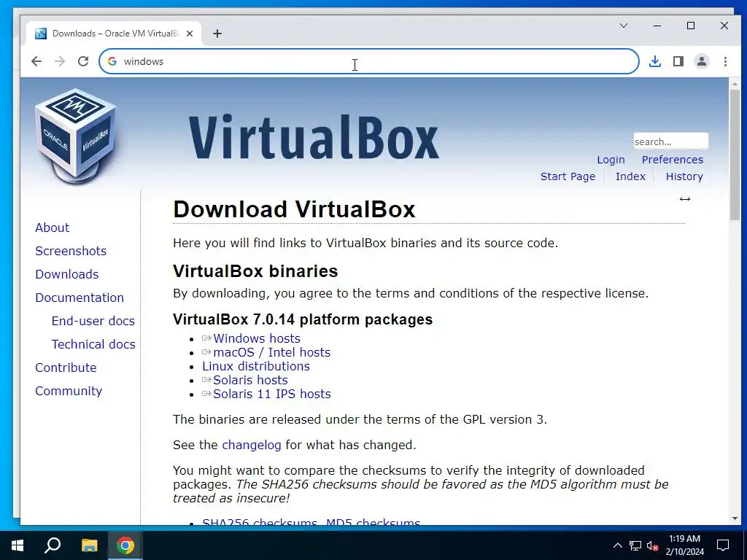Open the taskbar clock showing 1:19 AM

tap(684, 545)
